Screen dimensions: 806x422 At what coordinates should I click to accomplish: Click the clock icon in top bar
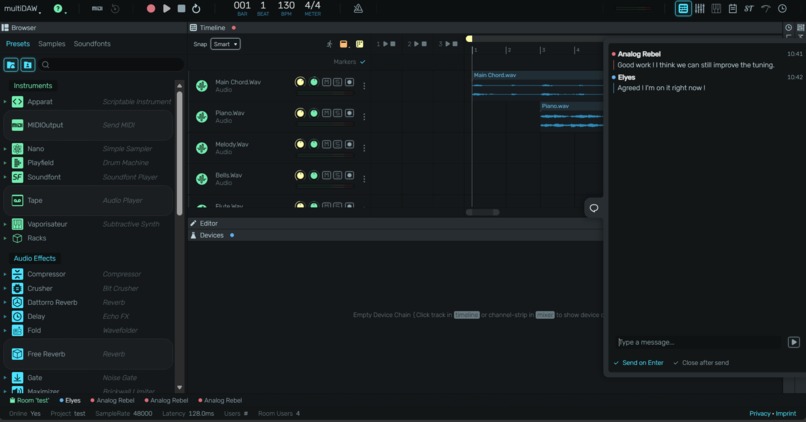[x=782, y=8]
